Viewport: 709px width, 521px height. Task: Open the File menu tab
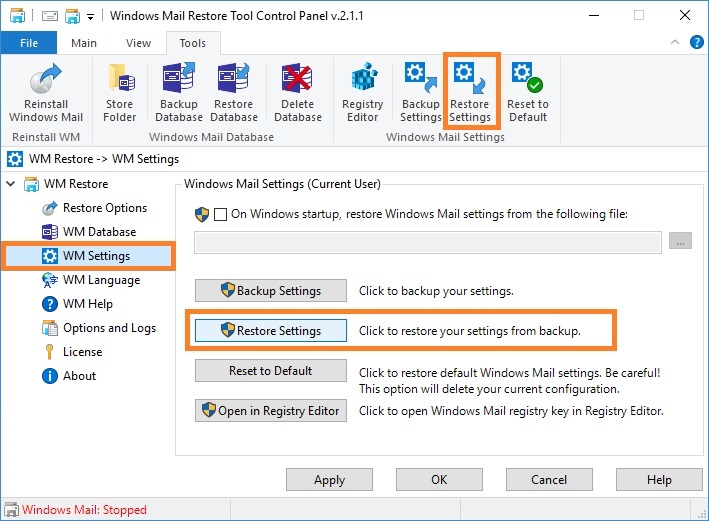point(29,43)
